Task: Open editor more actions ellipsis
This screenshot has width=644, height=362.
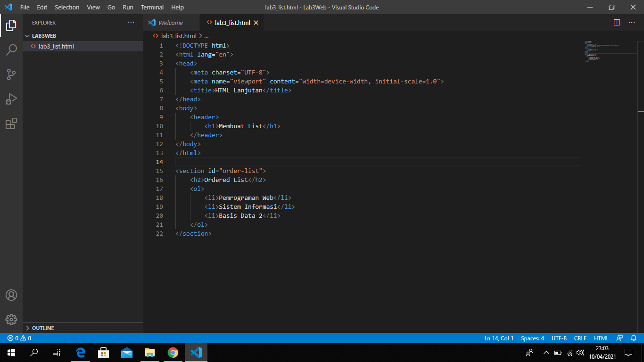Action: (632, 22)
